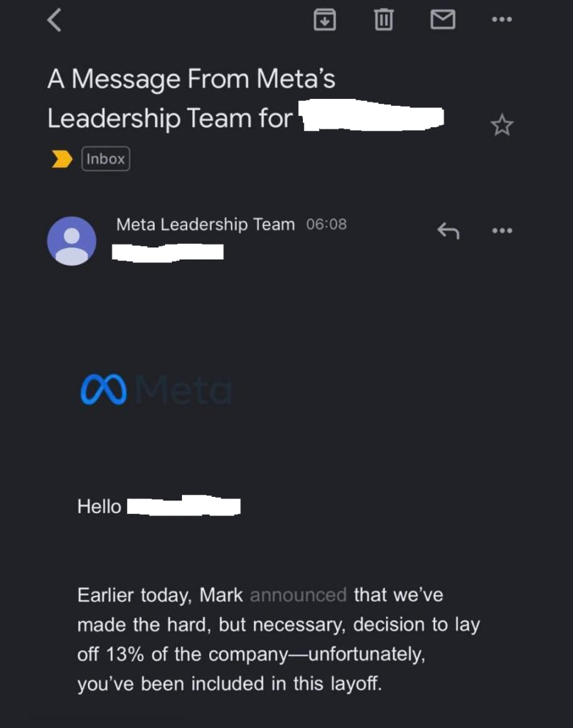Click the 06:08 timestamp
Screen dimensions: 573x728
[x=326, y=225]
